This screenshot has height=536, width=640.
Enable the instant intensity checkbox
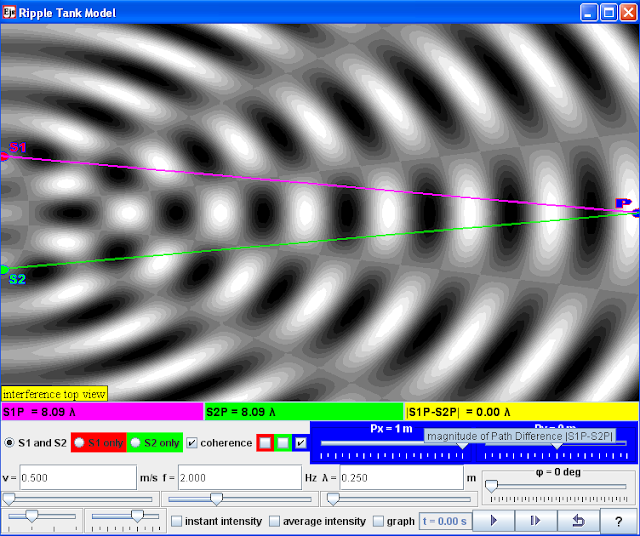pos(176,521)
